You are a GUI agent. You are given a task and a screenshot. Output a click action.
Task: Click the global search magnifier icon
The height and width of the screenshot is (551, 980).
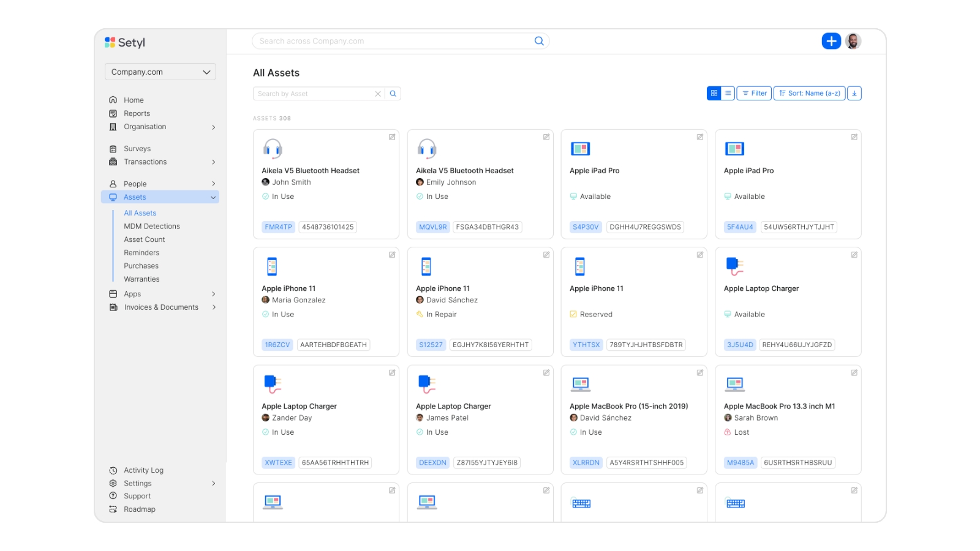pyautogui.click(x=539, y=41)
